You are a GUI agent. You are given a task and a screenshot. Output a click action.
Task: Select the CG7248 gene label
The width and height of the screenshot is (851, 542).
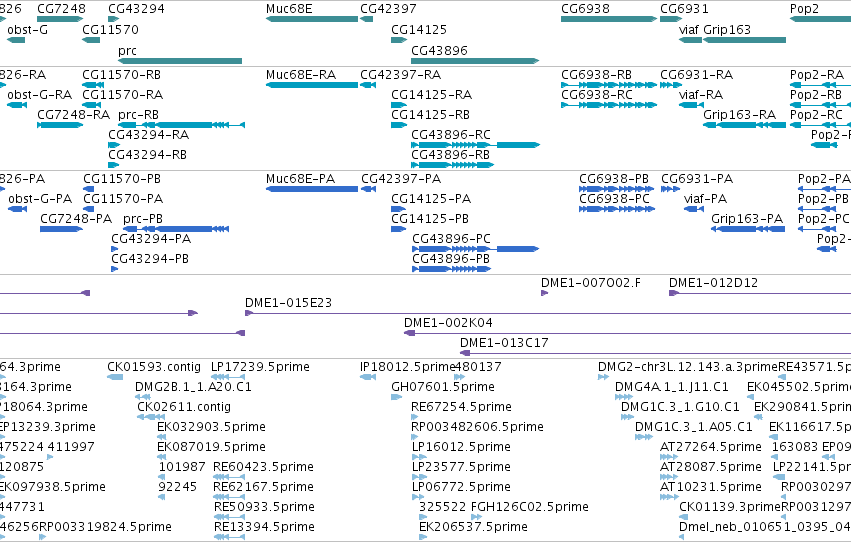click(x=61, y=9)
